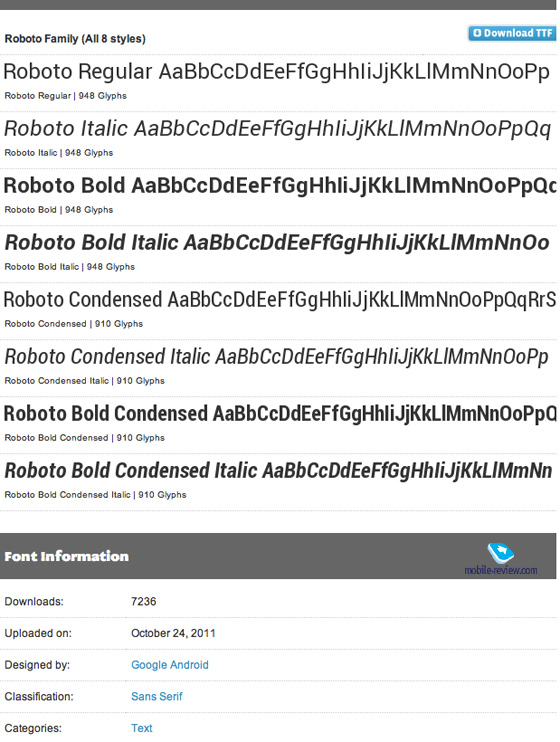Select the Roboto Bold Condensed Italic preview
The height and width of the screenshot is (742, 560).
[278, 471]
